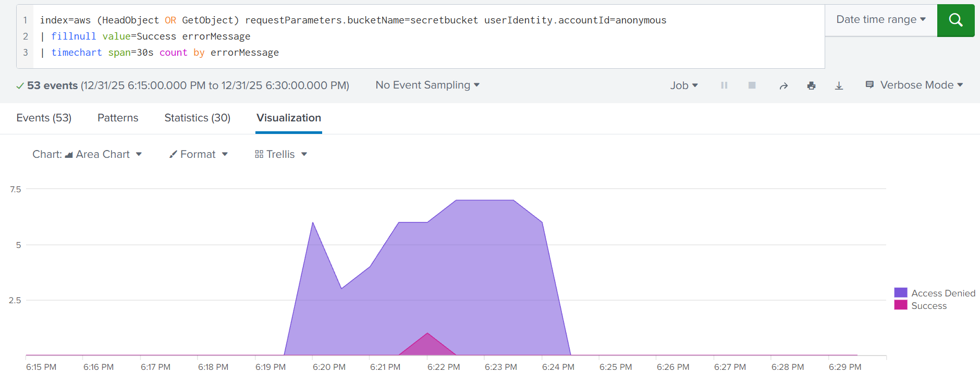Click the 53 events summary text
Image resolution: width=980 pixels, height=373 pixels.
point(52,85)
